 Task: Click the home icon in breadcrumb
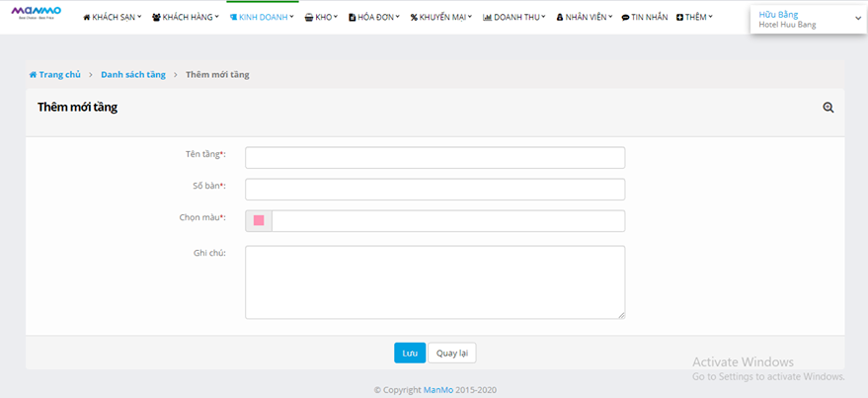[33, 75]
